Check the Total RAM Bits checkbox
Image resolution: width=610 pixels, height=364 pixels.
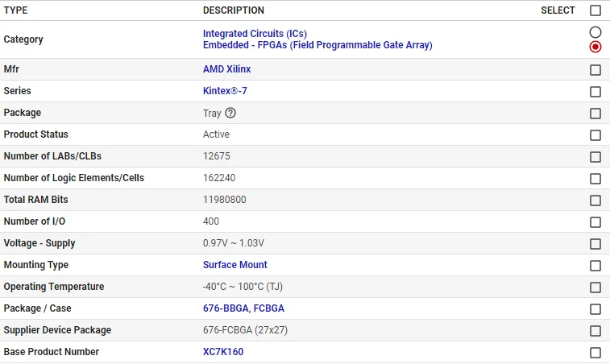pos(595,201)
